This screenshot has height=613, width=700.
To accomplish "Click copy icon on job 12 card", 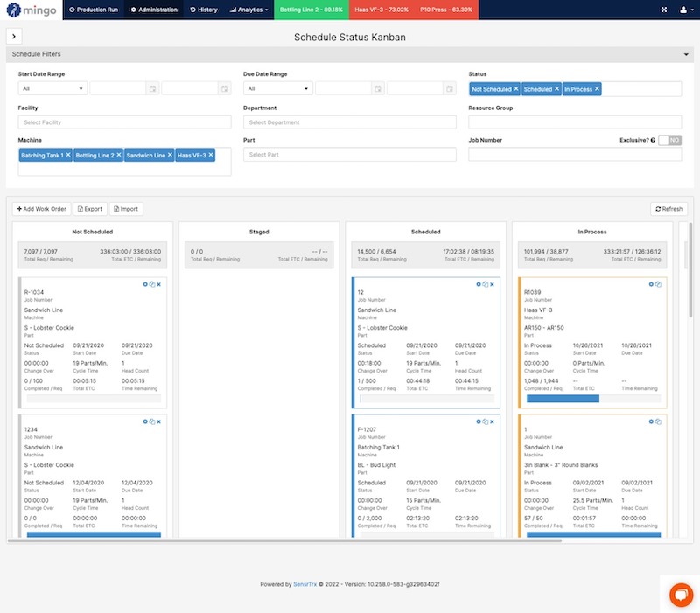I will tap(486, 284).
